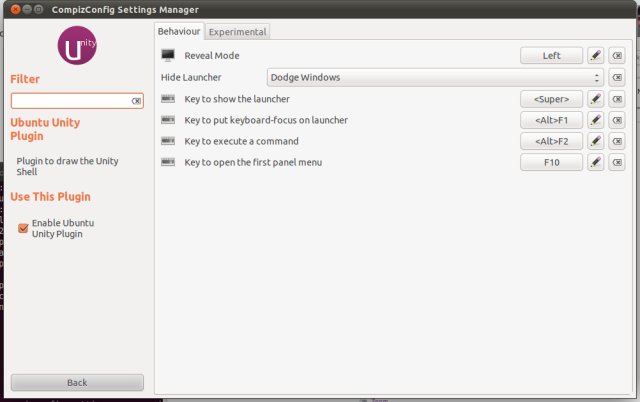Switch to the Behaviour tab

(179, 31)
